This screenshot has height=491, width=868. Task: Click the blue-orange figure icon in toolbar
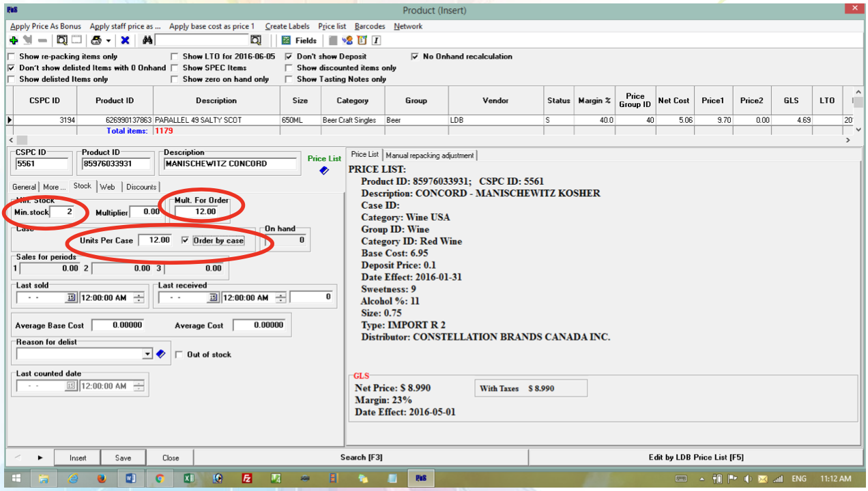coord(347,40)
